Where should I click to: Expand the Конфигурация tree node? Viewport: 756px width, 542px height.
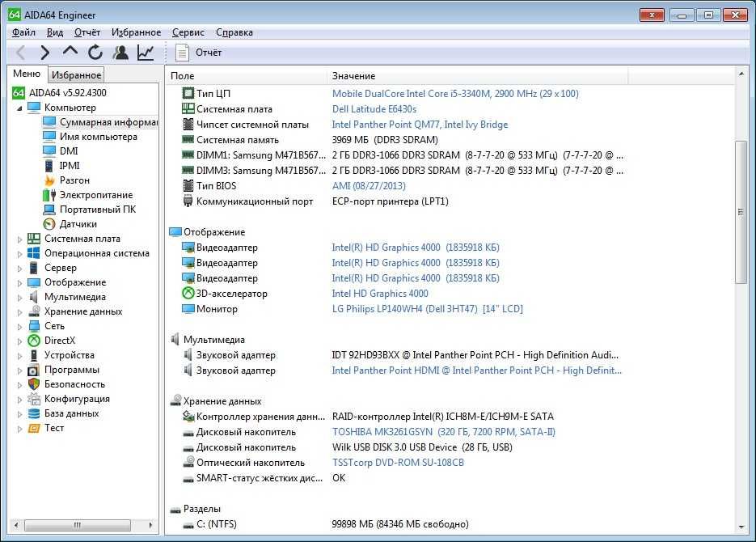[19, 400]
